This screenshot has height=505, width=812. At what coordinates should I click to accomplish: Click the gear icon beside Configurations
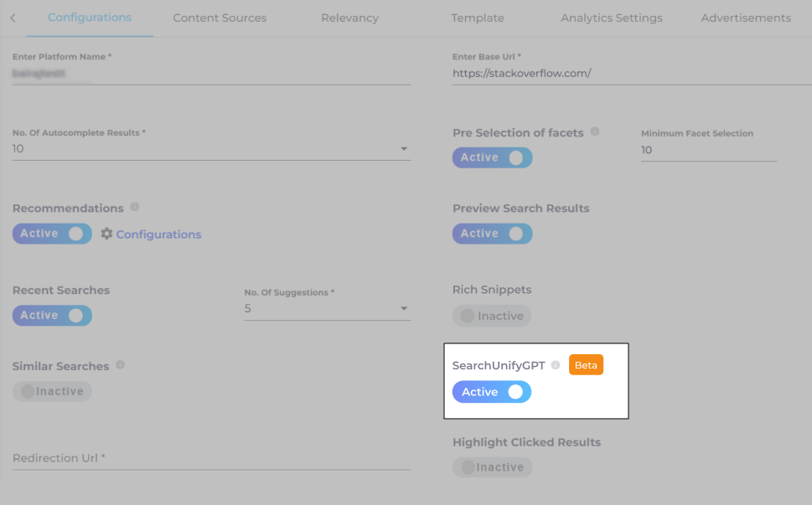(106, 234)
